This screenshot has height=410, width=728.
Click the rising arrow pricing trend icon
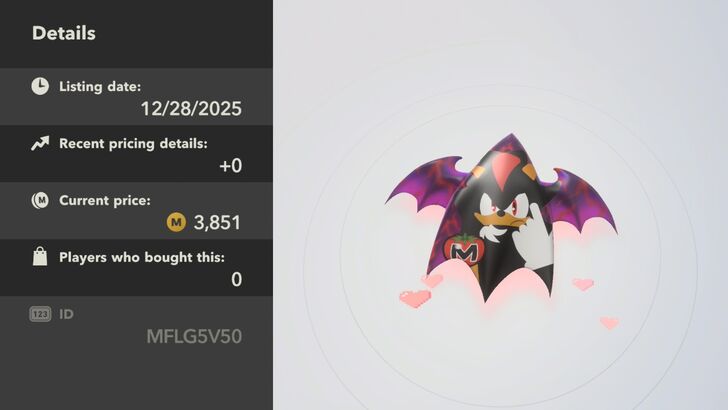(x=40, y=143)
